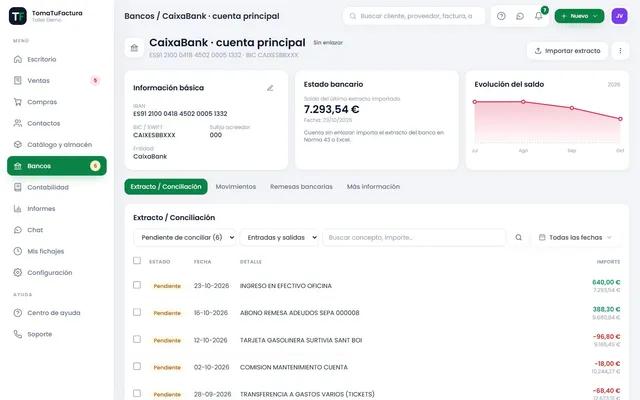The image size is (640, 400).
Task: Open the Pendiente de conciliar (6) dropdown
Action: pyautogui.click(x=184, y=237)
